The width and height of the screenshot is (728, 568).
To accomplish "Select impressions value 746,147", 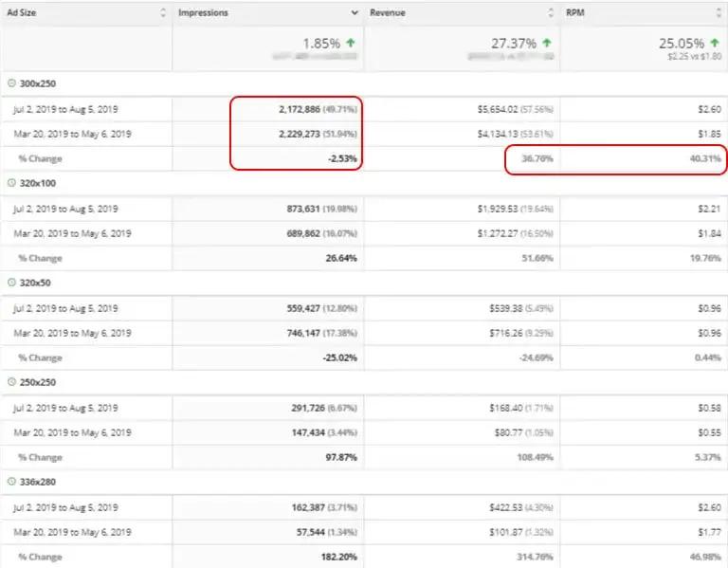I will 303,333.
